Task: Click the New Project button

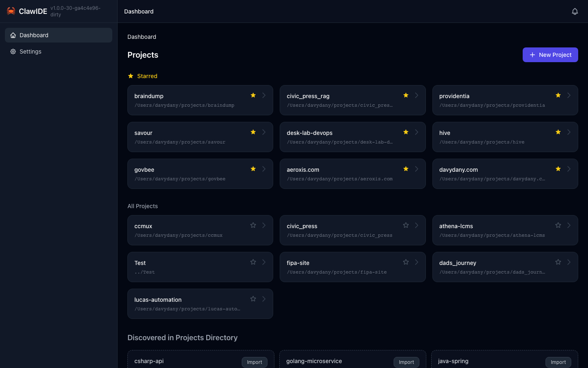Action: [x=550, y=54]
